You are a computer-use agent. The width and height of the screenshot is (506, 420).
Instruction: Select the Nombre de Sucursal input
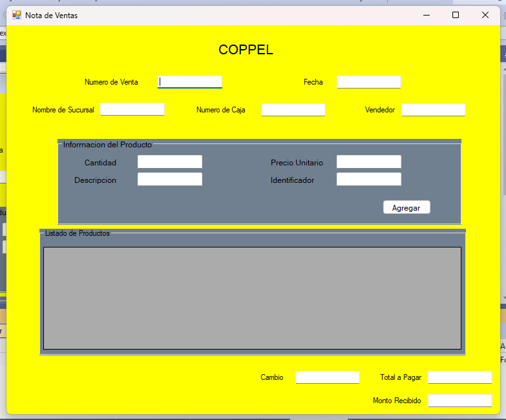coord(132,110)
